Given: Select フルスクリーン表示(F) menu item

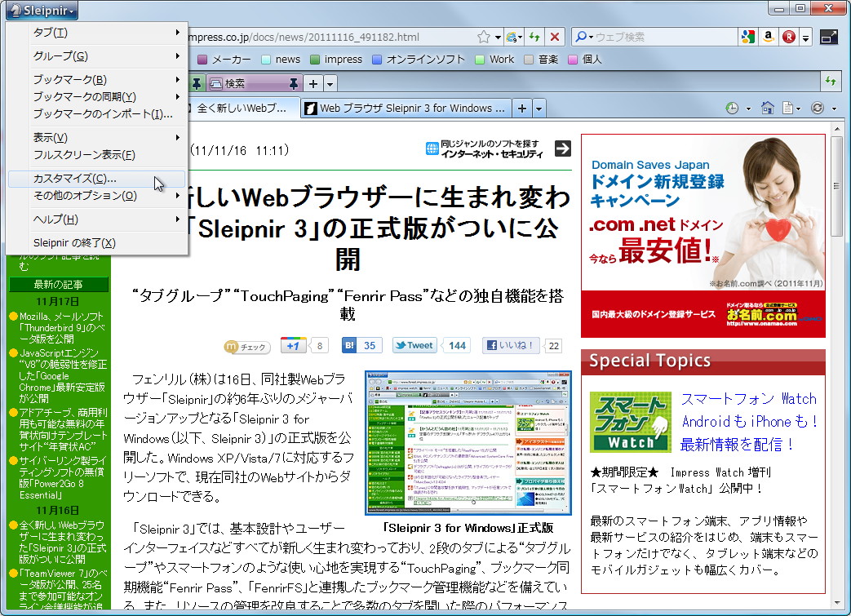Looking at the screenshot, I should [x=97, y=155].
